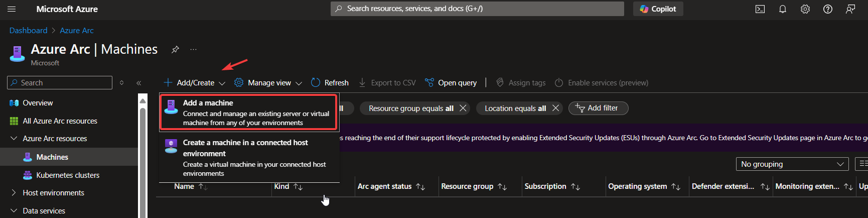Open the notifications bell
Screen dimensions: 868x218
(783, 9)
